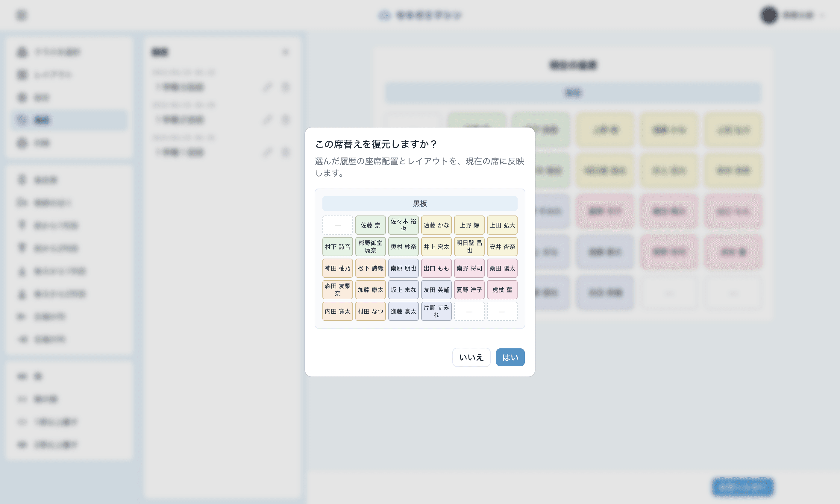Select the 上田 弘大 seat card

pos(502,225)
